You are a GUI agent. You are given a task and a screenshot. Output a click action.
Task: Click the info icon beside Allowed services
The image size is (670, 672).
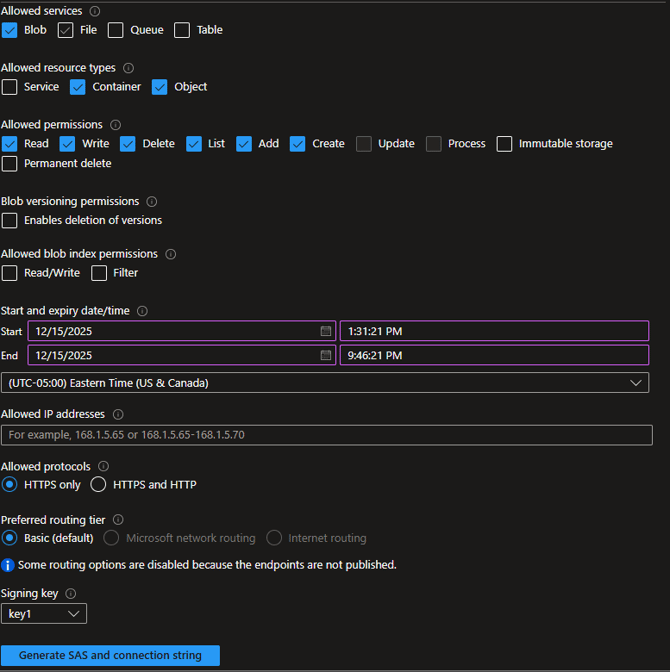(95, 11)
